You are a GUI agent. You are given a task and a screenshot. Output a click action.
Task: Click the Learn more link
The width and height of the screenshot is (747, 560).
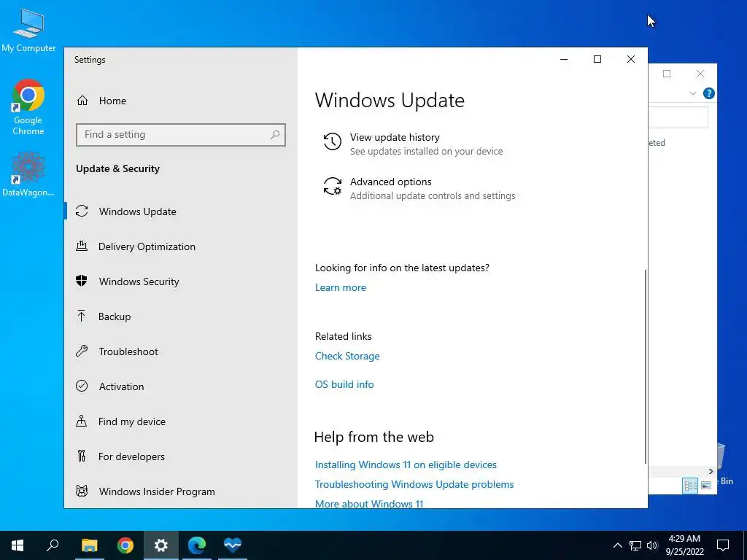[x=340, y=287]
